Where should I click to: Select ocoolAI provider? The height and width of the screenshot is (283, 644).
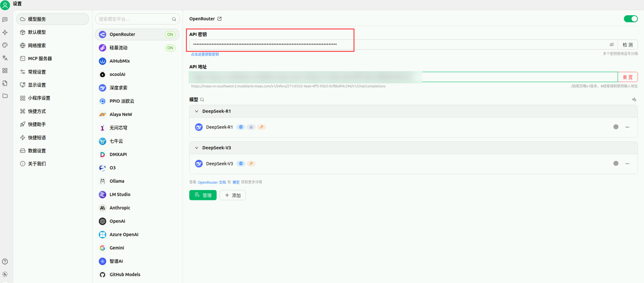pyautogui.click(x=137, y=74)
